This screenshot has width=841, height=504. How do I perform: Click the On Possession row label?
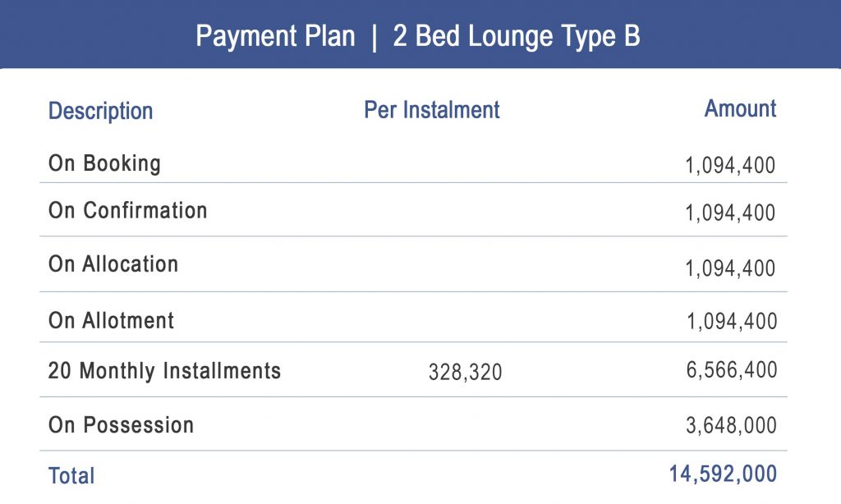(x=122, y=425)
